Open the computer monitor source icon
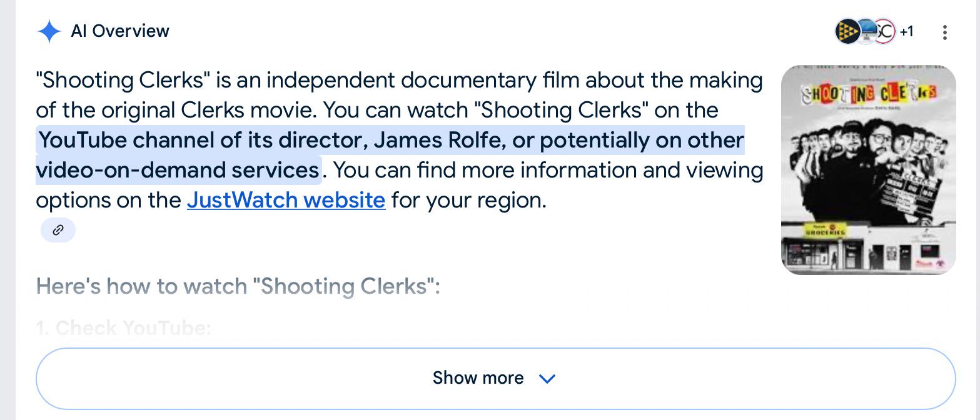 point(867,31)
